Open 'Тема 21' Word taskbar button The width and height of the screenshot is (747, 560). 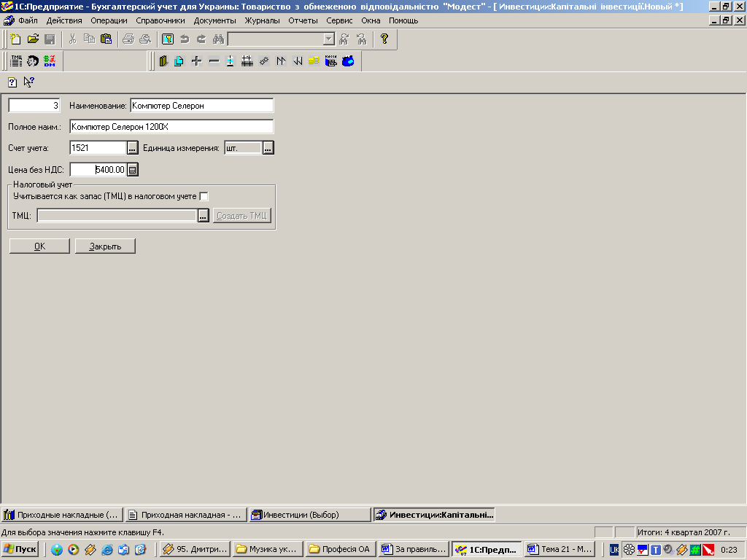(x=560, y=550)
